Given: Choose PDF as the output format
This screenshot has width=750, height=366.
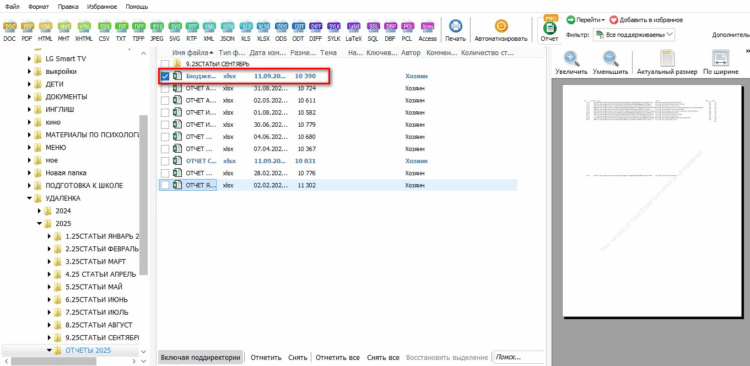Looking at the screenshot, I should [28, 31].
